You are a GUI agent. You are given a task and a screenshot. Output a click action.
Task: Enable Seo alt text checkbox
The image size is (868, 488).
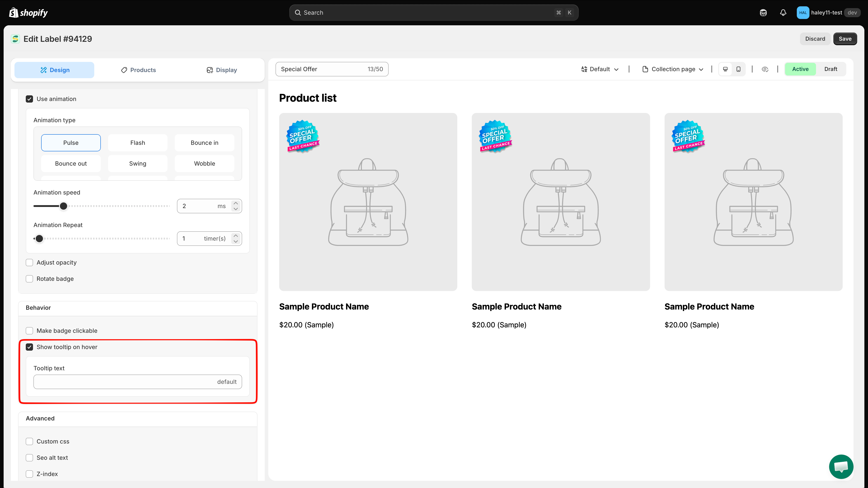click(29, 458)
